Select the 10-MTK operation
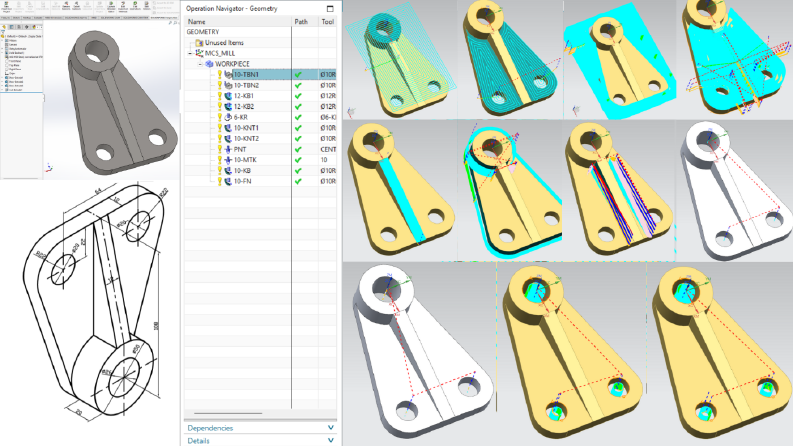This screenshot has height=446, width=793. [245, 160]
